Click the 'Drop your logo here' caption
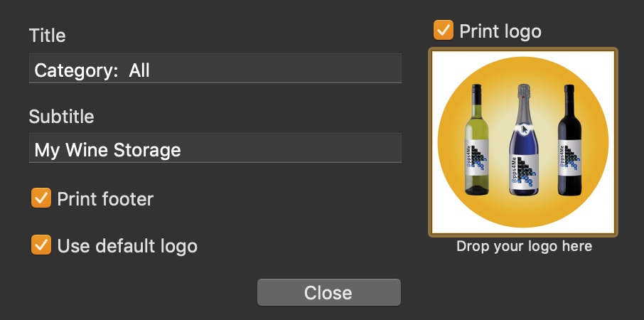 pos(524,247)
